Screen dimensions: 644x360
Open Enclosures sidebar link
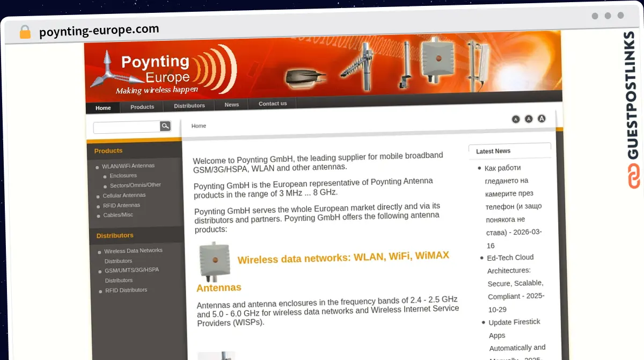[123, 176]
